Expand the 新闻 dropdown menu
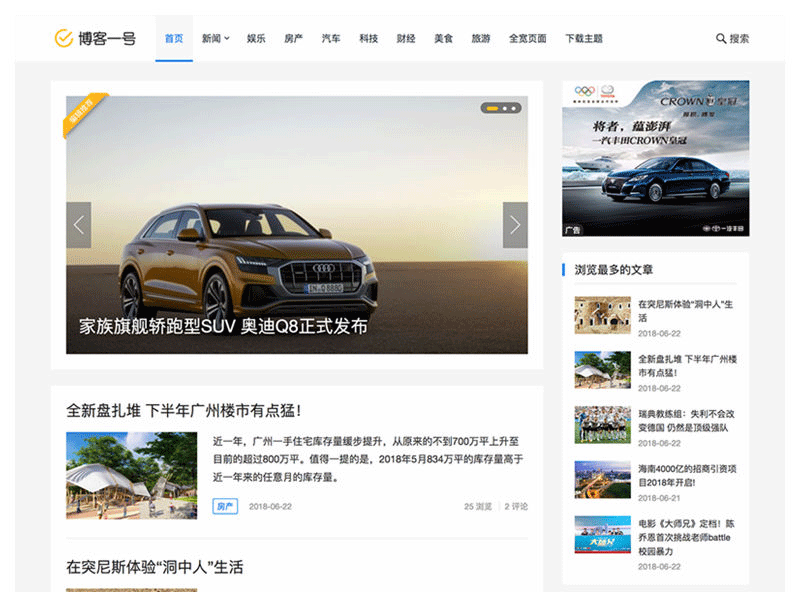Image resolution: width=800 pixels, height=594 pixels. 215,38
